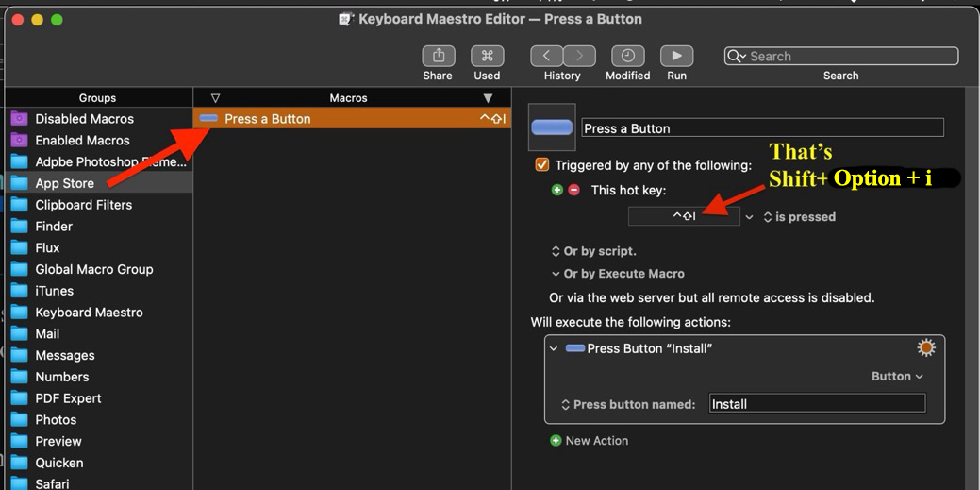Select the Preview group

[x=99, y=441]
